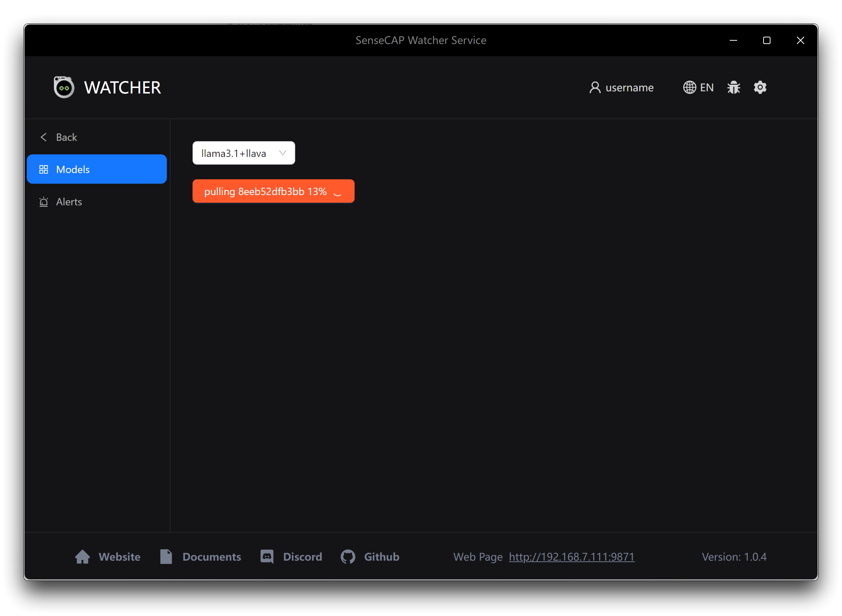The width and height of the screenshot is (842, 616).
Task: Click the Models grid icon
Action: (x=44, y=169)
